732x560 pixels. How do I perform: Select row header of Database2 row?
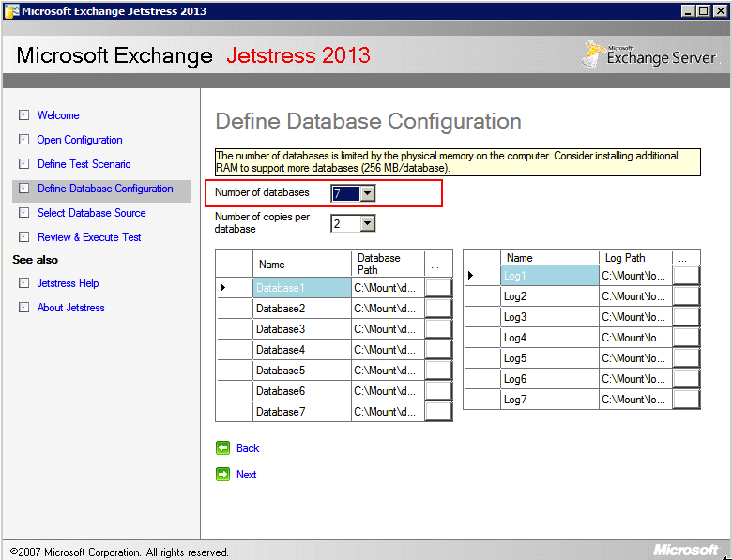[x=234, y=309]
